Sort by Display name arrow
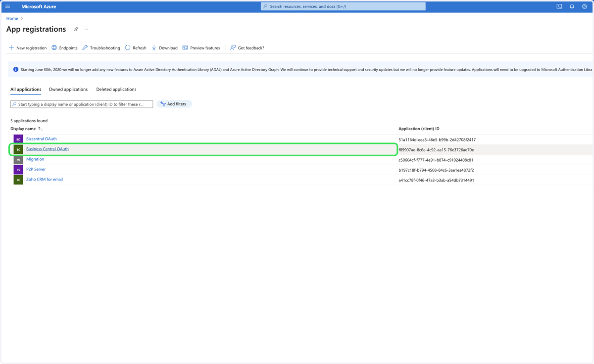 (x=40, y=129)
